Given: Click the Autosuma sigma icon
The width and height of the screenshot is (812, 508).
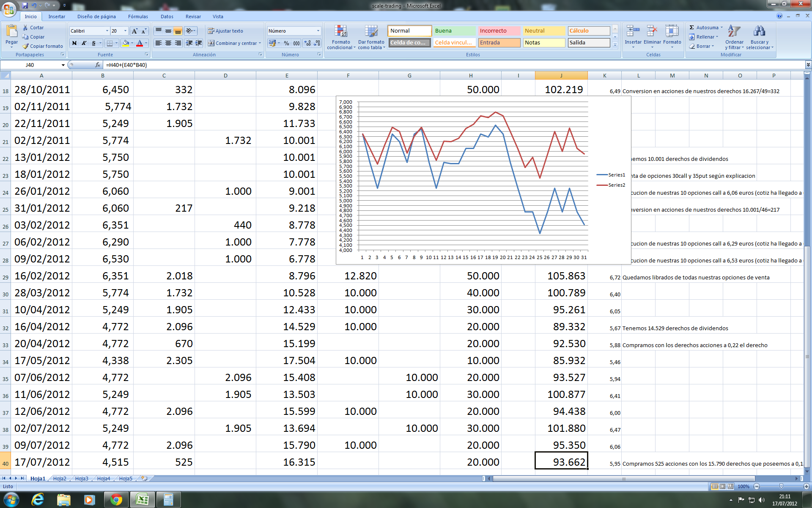Looking at the screenshot, I should click(692, 28).
